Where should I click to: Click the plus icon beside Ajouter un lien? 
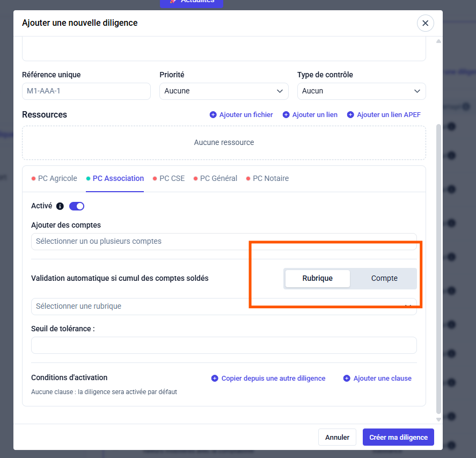point(286,115)
